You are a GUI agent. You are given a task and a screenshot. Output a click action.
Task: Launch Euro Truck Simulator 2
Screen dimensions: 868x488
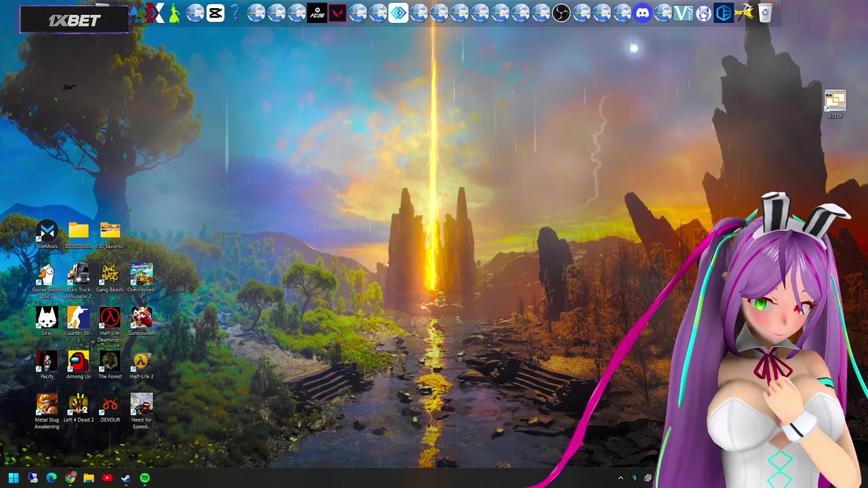(78, 281)
